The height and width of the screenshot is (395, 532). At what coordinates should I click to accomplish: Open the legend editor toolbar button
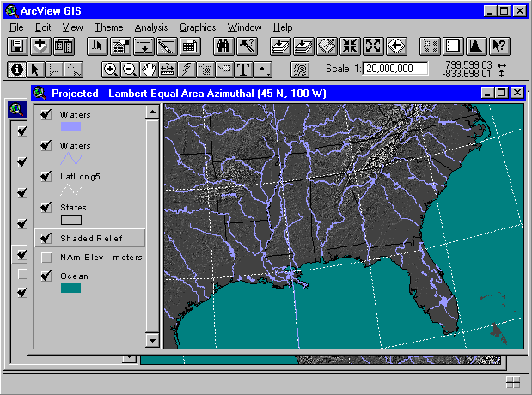[120, 46]
